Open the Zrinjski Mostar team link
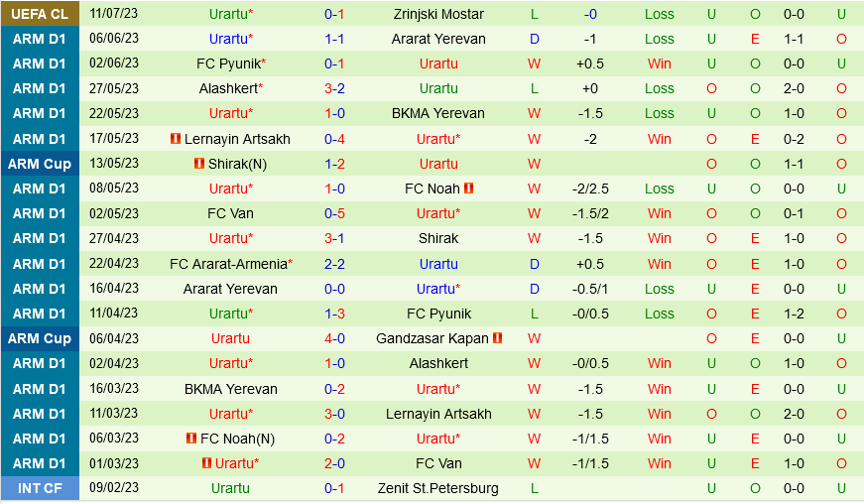Viewport: 864px width, 504px height. click(438, 14)
